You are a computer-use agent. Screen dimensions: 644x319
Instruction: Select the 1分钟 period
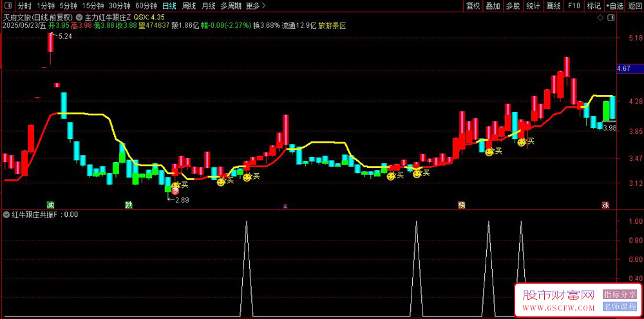tap(46, 6)
